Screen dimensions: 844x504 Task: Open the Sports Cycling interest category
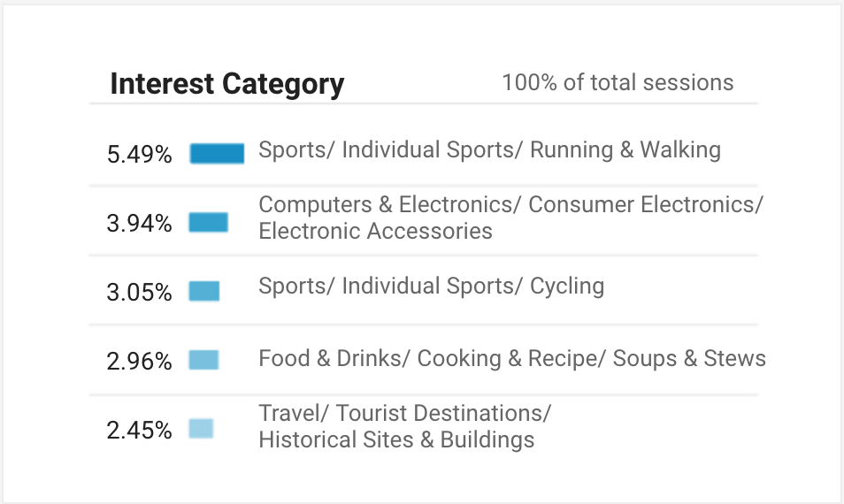(x=431, y=286)
